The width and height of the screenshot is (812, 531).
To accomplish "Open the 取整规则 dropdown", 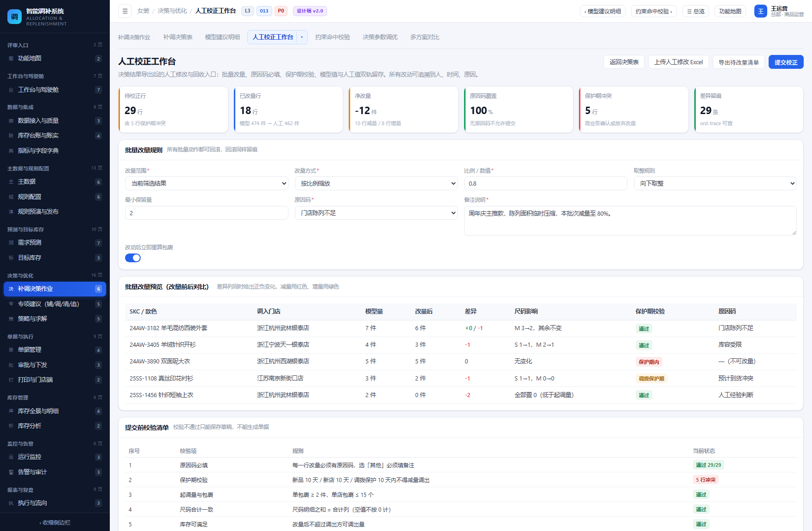I will [x=715, y=183].
